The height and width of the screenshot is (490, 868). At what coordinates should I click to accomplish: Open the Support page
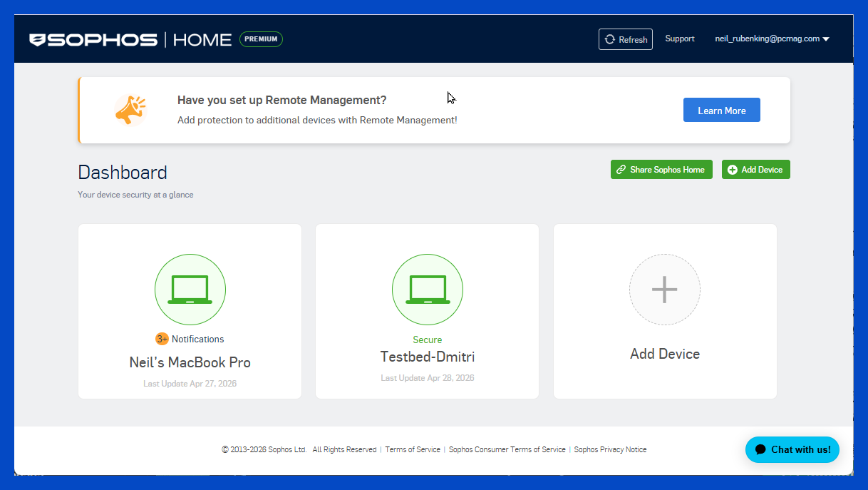(x=680, y=39)
